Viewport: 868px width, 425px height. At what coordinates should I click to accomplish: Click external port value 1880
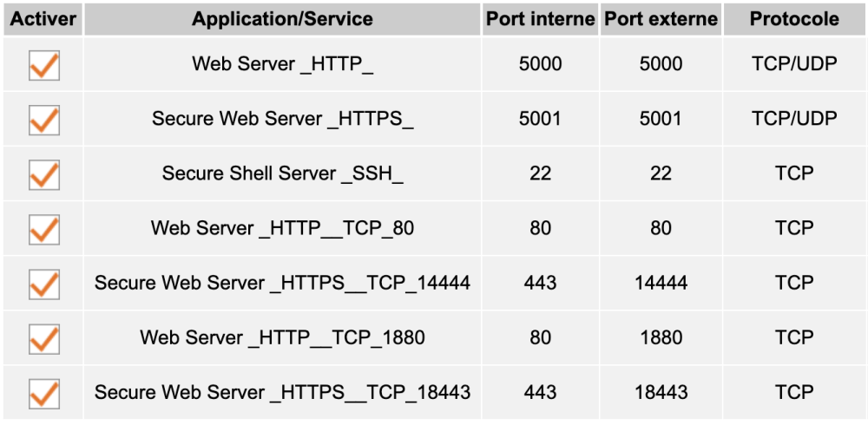click(661, 338)
